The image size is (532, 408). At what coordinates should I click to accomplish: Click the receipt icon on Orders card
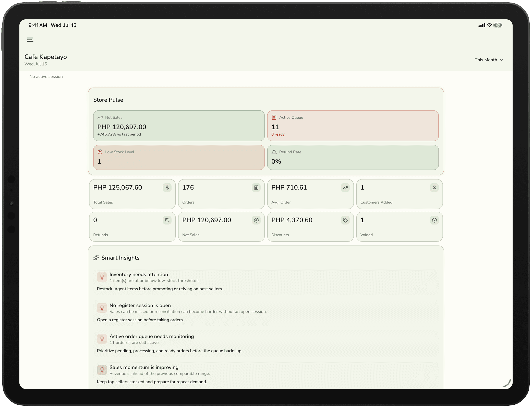pos(256,188)
